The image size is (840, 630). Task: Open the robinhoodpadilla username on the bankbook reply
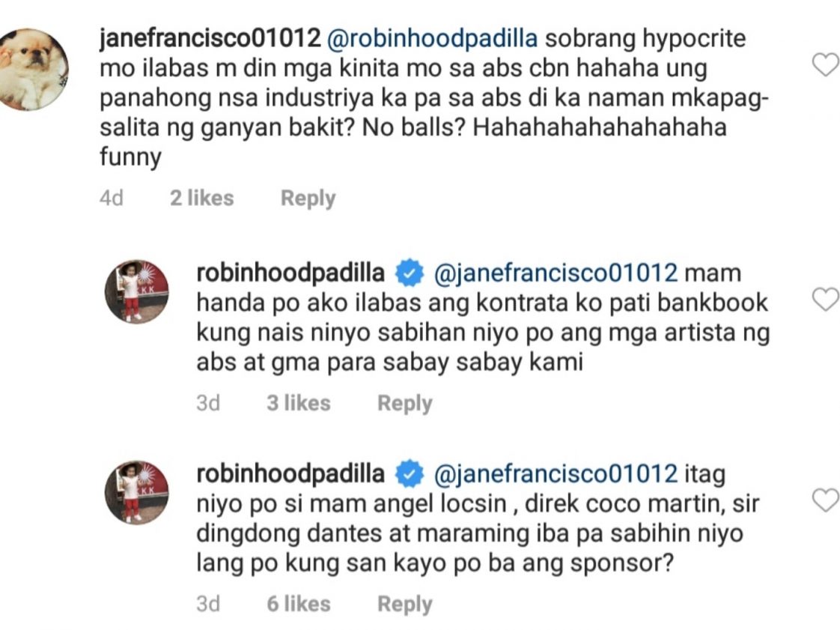click(290, 273)
